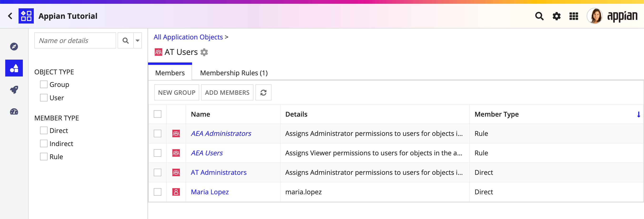
Task: Open the Monitor gauge sidebar icon
Action: tap(14, 111)
